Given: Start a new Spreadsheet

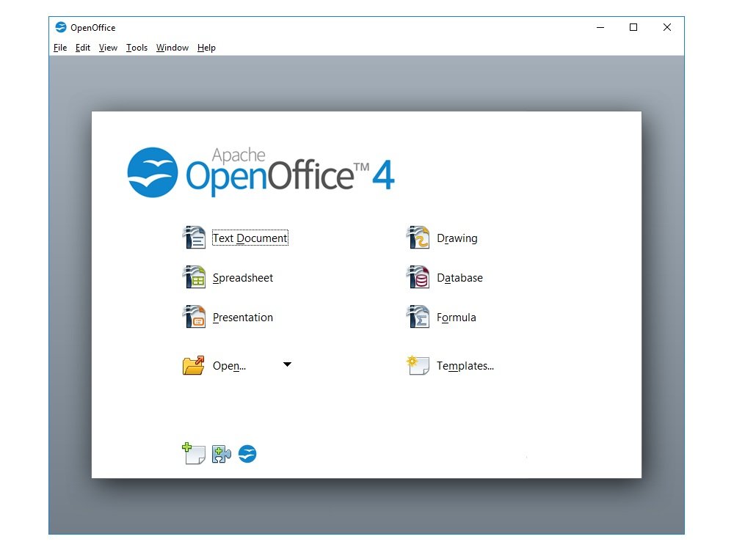Looking at the screenshot, I should point(242,278).
